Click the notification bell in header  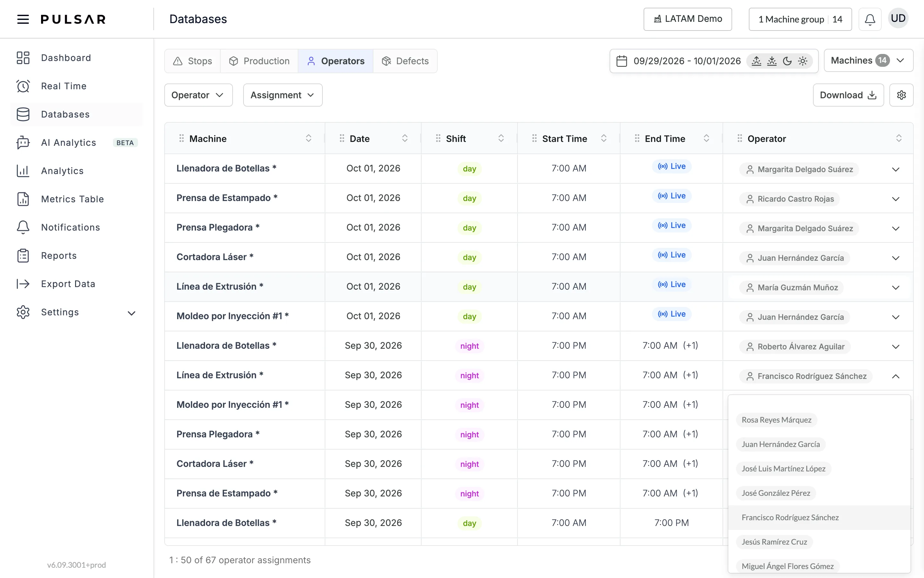[x=870, y=19]
